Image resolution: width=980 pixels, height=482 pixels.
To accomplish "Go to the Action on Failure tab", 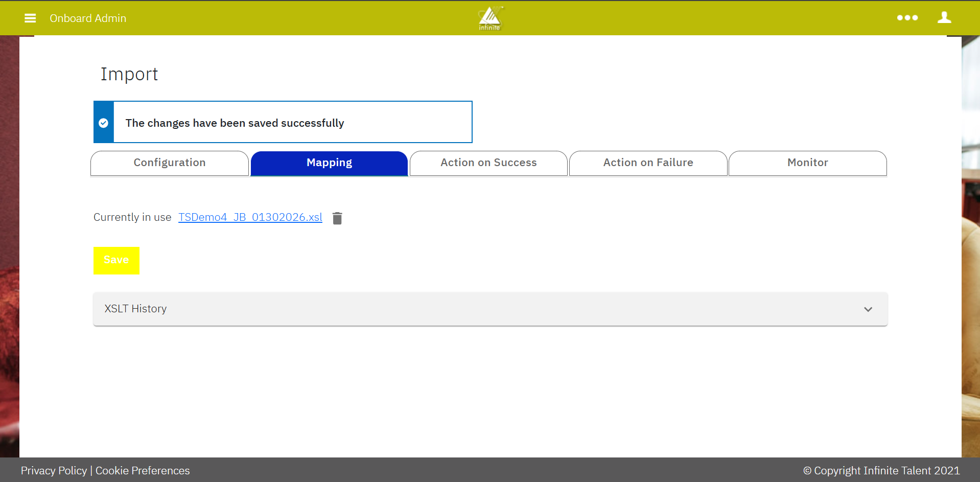I will click(648, 163).
